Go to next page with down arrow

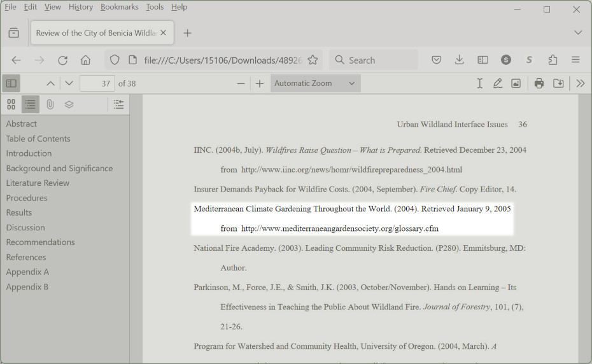coord(69,83)
